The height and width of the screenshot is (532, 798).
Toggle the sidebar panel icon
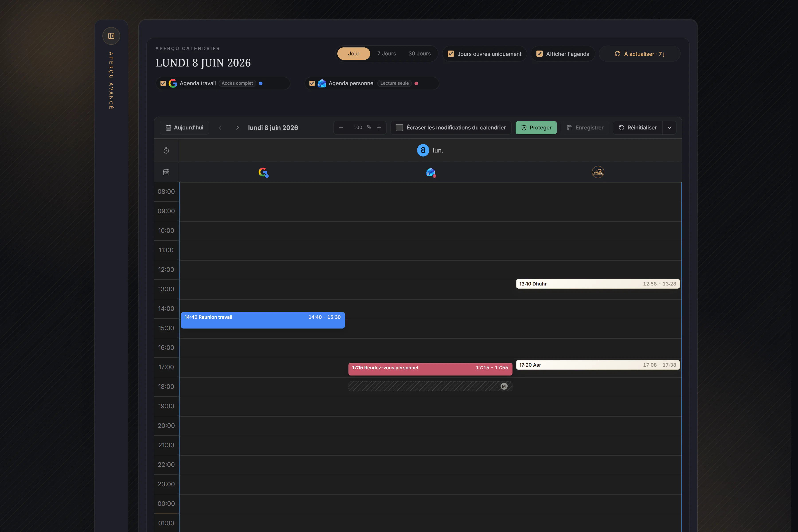click(x=111, y=36)
